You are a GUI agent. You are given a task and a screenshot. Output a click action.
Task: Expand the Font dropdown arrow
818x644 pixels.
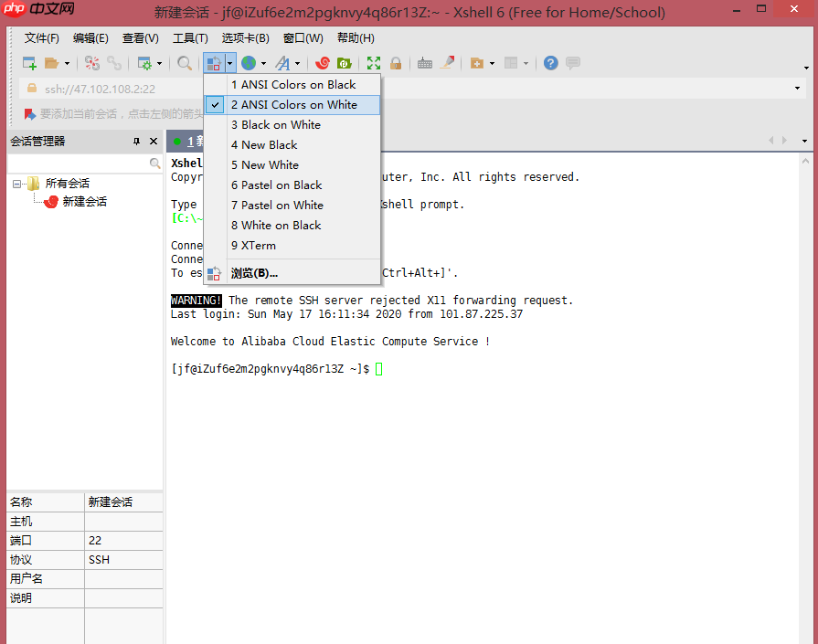[x=297, y=64]
